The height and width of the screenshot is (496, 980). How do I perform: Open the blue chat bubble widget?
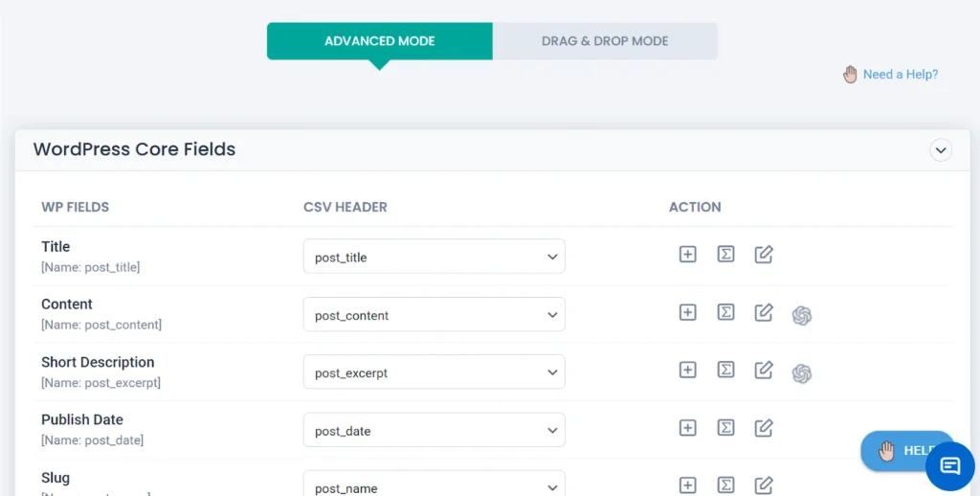coord(949,466)
